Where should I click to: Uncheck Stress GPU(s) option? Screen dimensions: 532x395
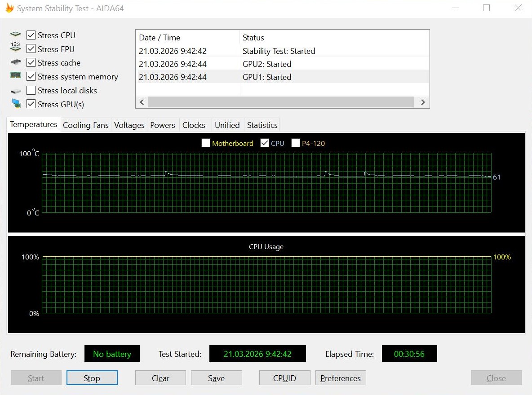31,104
